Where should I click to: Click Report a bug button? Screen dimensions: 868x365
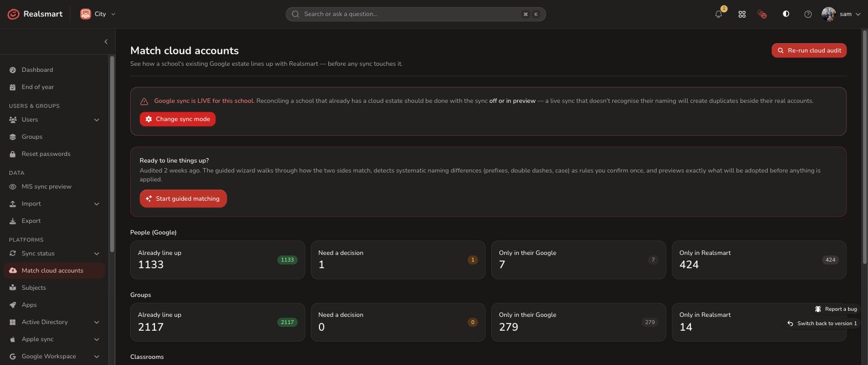coord(835,309)
